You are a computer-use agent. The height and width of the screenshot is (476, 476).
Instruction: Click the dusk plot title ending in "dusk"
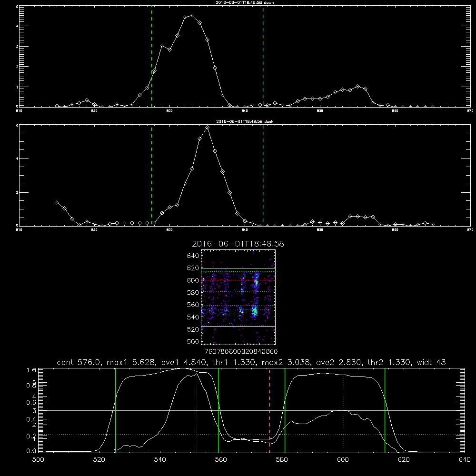245,121
